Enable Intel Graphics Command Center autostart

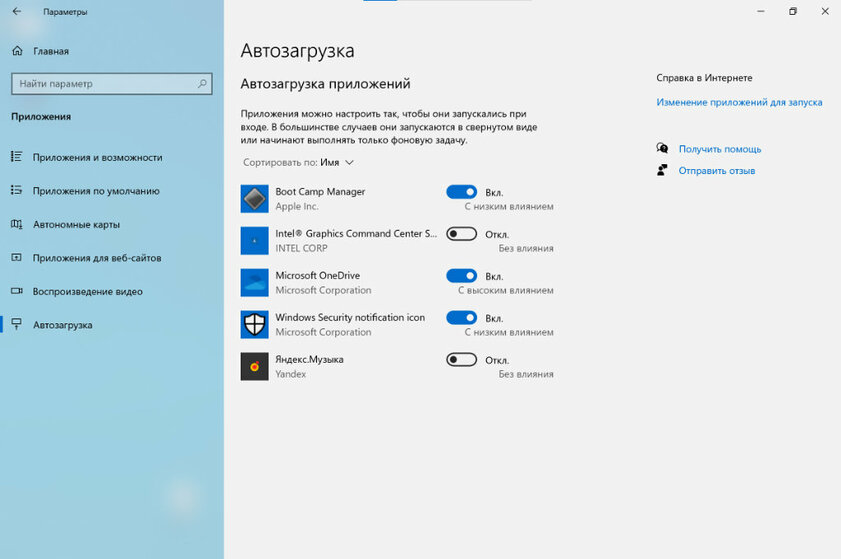tap(461, 234)
